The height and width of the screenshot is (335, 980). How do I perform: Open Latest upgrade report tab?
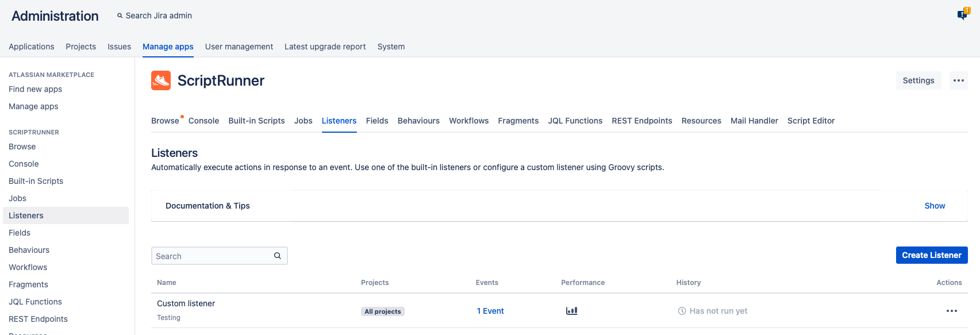[325, 47]
